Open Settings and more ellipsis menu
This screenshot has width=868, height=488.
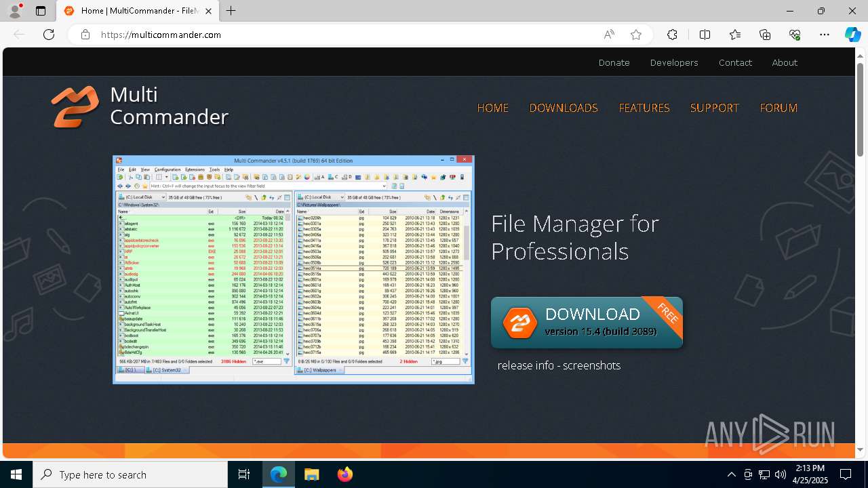825,35
